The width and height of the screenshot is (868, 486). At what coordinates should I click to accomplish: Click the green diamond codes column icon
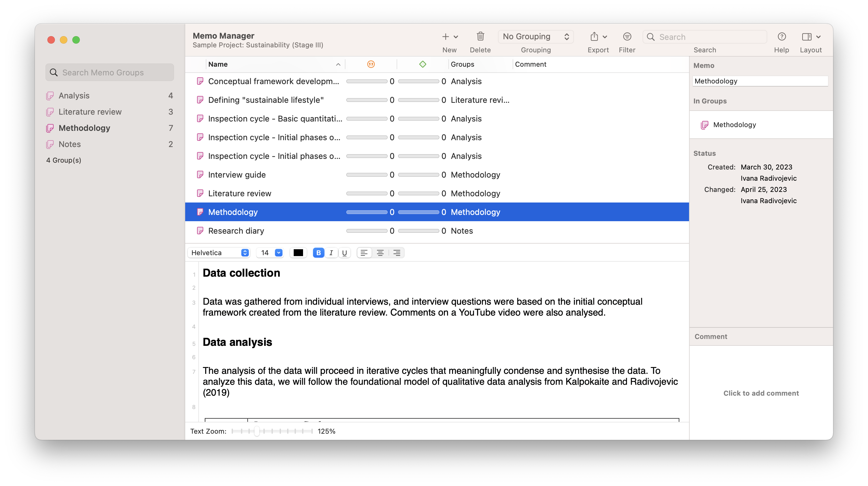(x=422, y=64)
